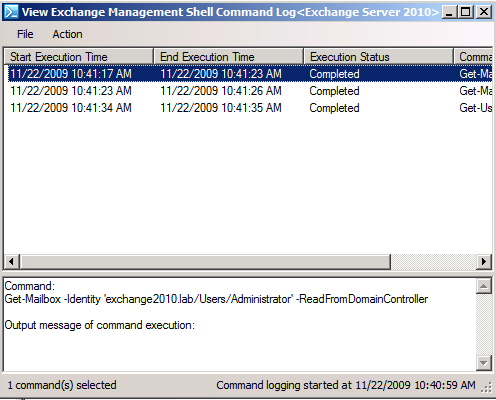Click the horizontal scrollbar thumb
The width and height of the screenshot is (496, 400).
(x=205, y=261)
